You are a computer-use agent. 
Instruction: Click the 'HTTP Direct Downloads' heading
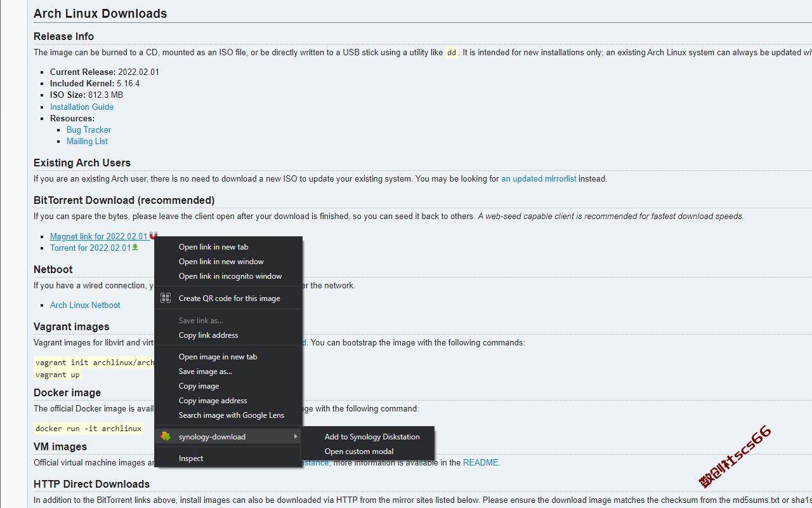point(91,484)
